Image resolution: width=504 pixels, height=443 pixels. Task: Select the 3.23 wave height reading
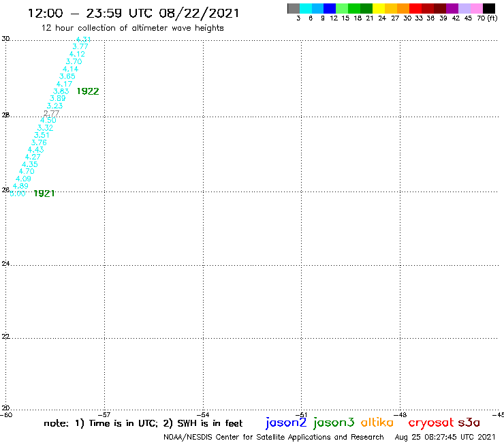tap(54, 106)
